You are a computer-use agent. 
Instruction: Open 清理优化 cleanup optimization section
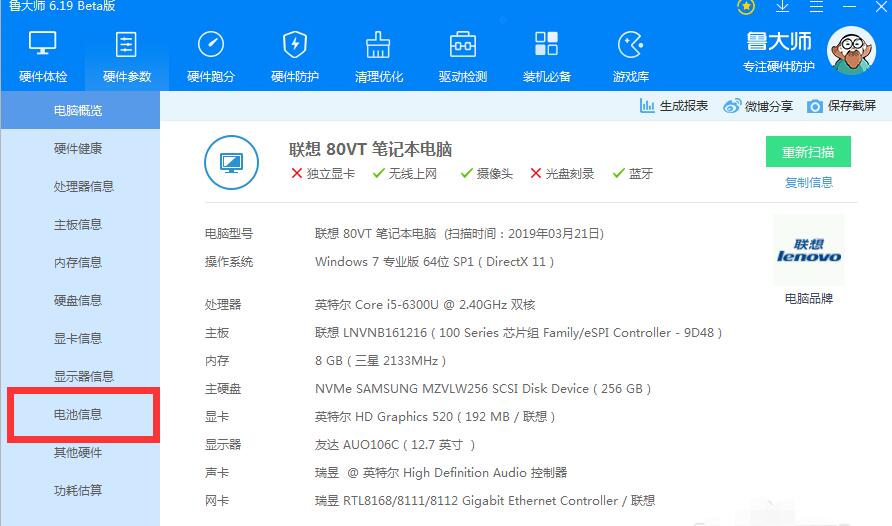378,57
